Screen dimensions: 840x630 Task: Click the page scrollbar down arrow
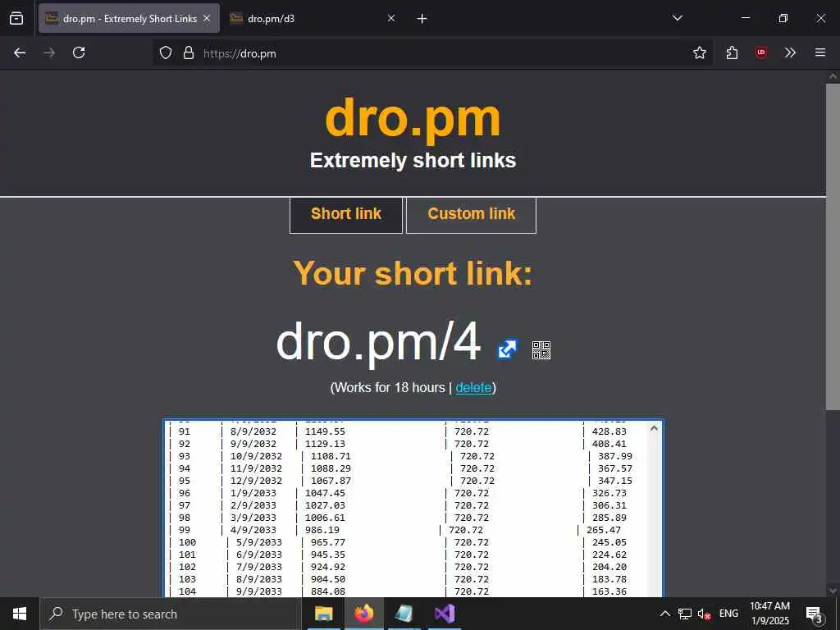(833, 591)
